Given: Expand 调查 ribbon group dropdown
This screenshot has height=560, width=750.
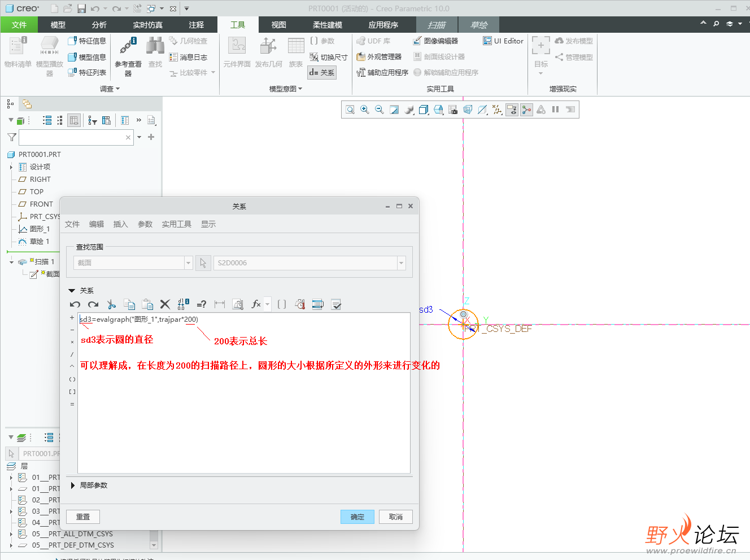Looking at the screenshot, I should tap(110, 89).
